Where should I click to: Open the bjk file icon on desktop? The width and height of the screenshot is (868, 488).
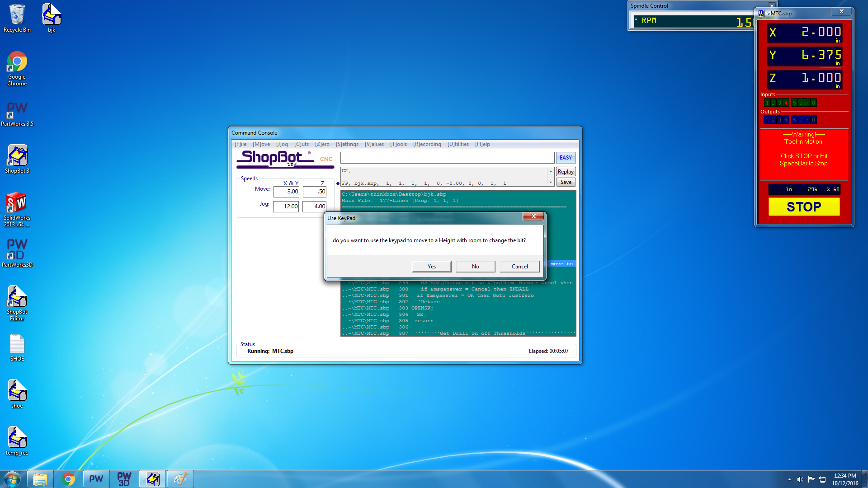click(52, 18)
